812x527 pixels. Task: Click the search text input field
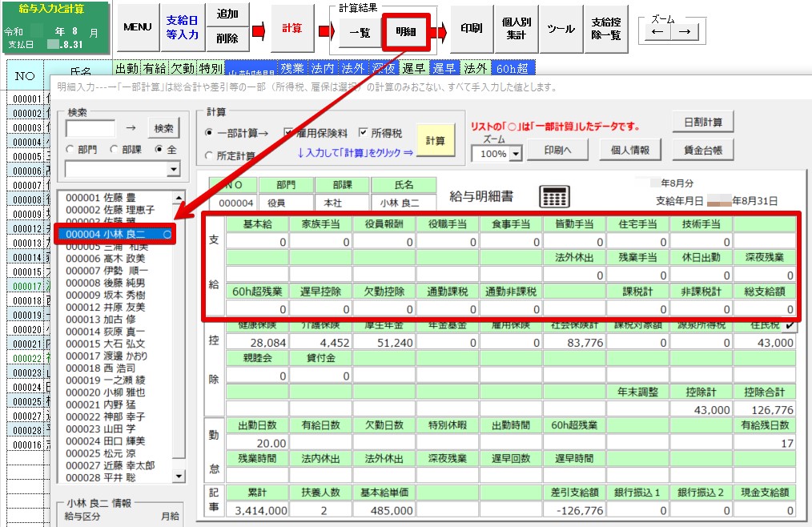click(x=90, y=128)
